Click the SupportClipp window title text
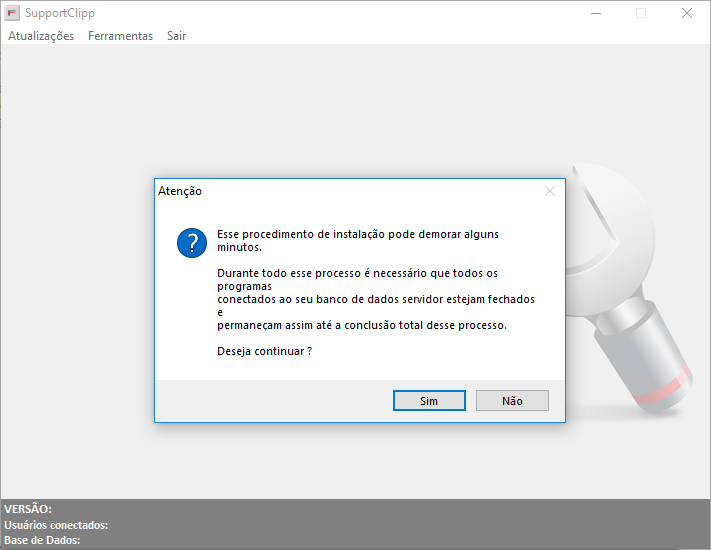The height and width of the screenshot is (550, 711). [x=60, y=14]
